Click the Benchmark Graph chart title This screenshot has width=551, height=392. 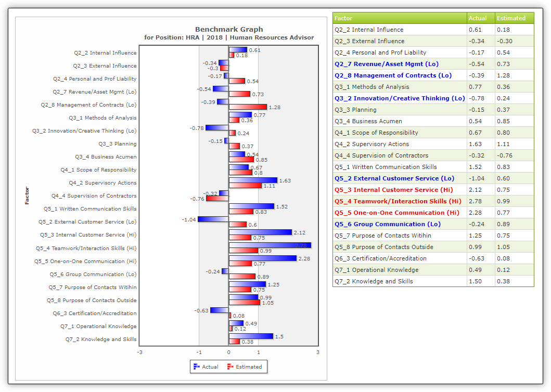pos(229,30)
